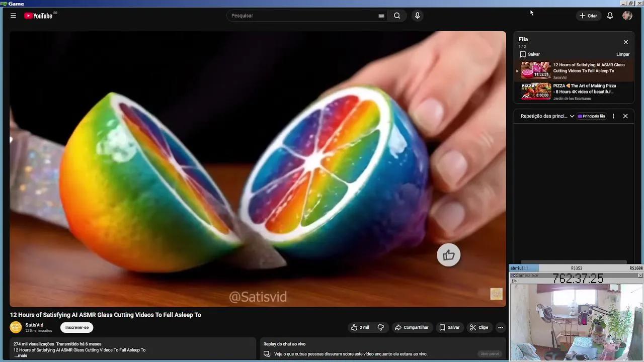
Task: Dislike the current video
Action: click(x=381, y=327)
